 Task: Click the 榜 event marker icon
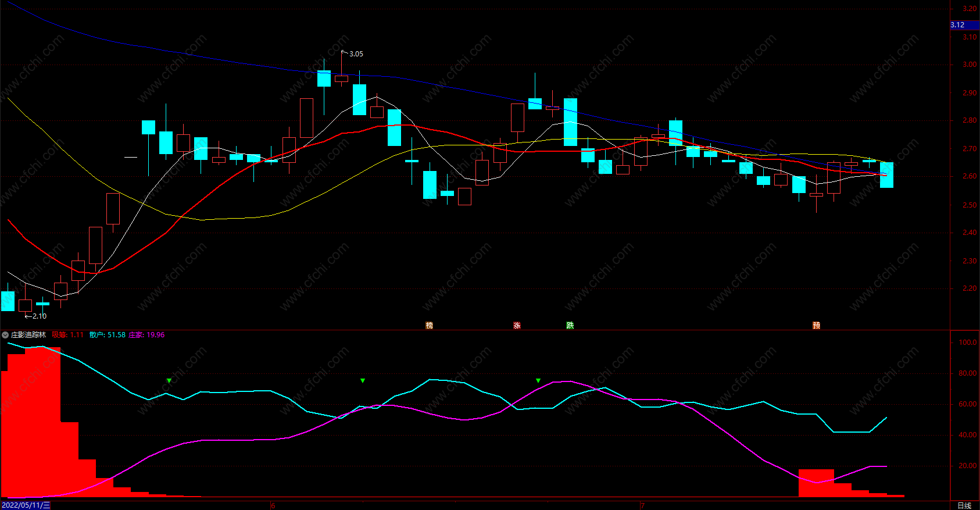(429, 325)
